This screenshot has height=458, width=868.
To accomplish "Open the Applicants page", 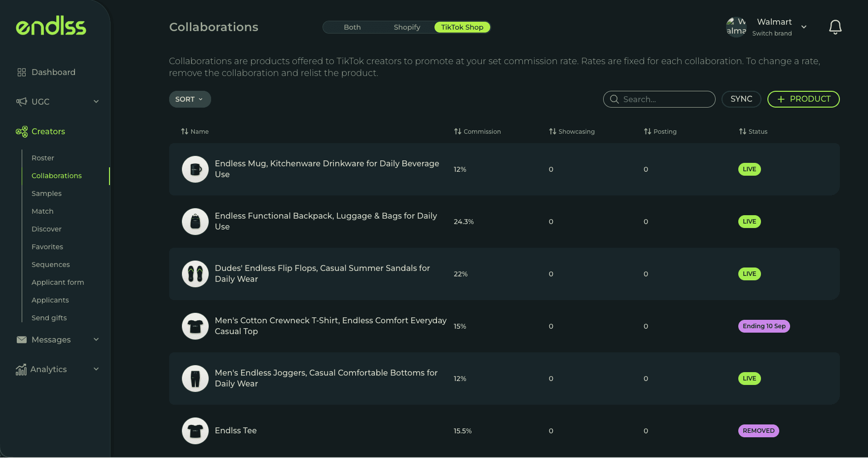I will click(x=50, y=300).
